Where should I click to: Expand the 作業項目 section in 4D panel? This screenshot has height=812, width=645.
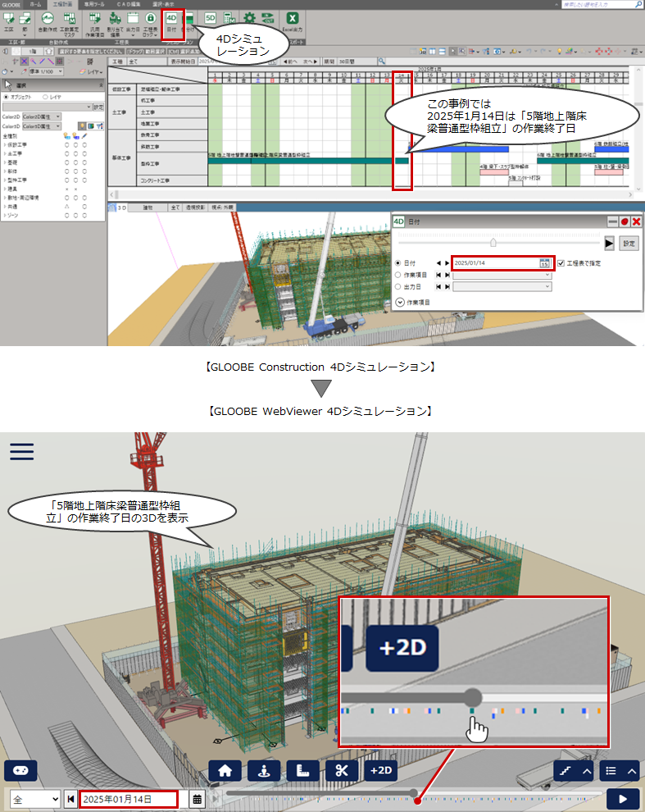click(x=400, y=303)
